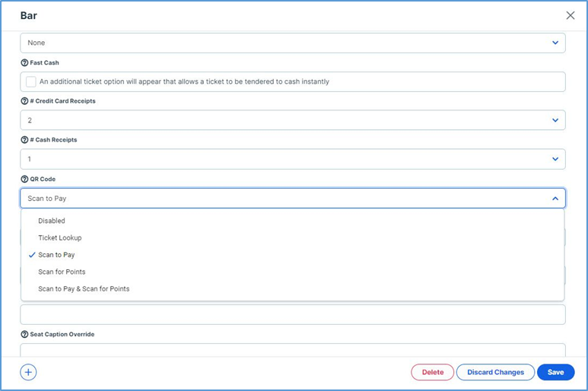Screen dimensions: 588x391
Task: Click the help icon beside Fast Cash
Action: pyautogui.click(x=24, y=62)
